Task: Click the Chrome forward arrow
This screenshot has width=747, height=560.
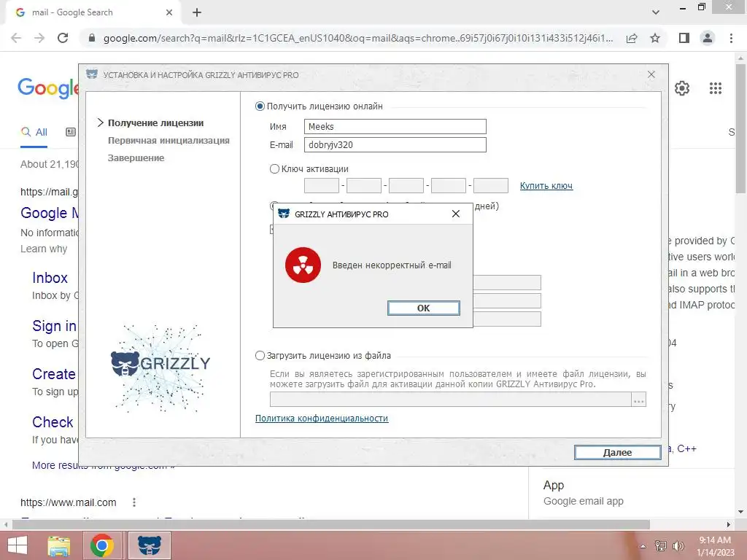Action: tap(39, 38)
